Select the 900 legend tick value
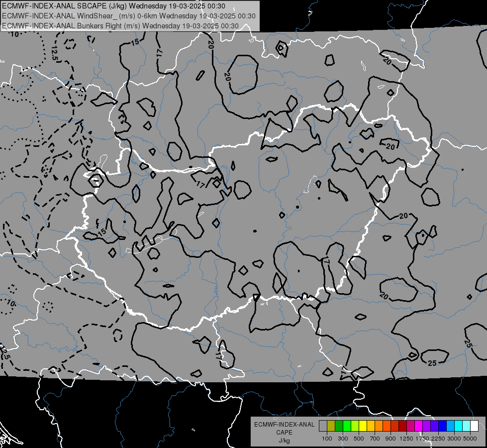487x448 pixels. pos(390,439)
